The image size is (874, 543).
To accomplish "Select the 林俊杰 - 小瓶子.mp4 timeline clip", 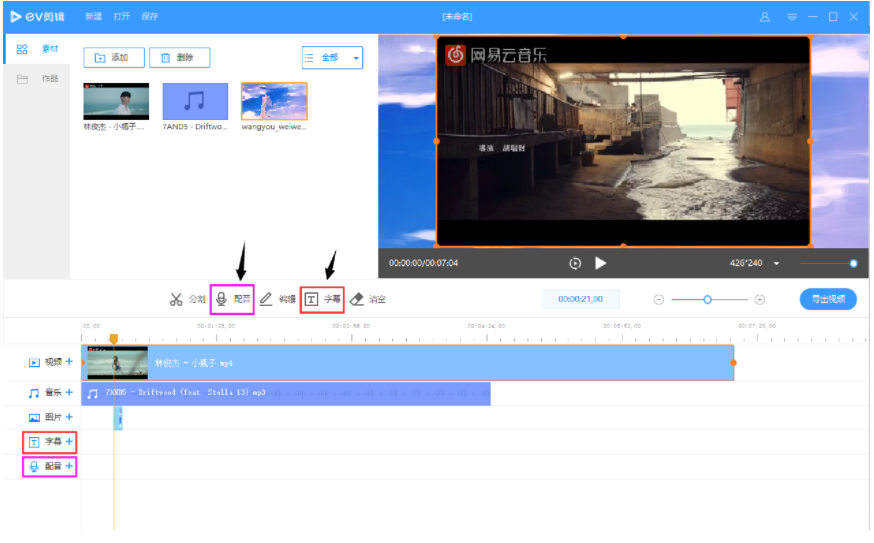I will [x=407, y=363].
